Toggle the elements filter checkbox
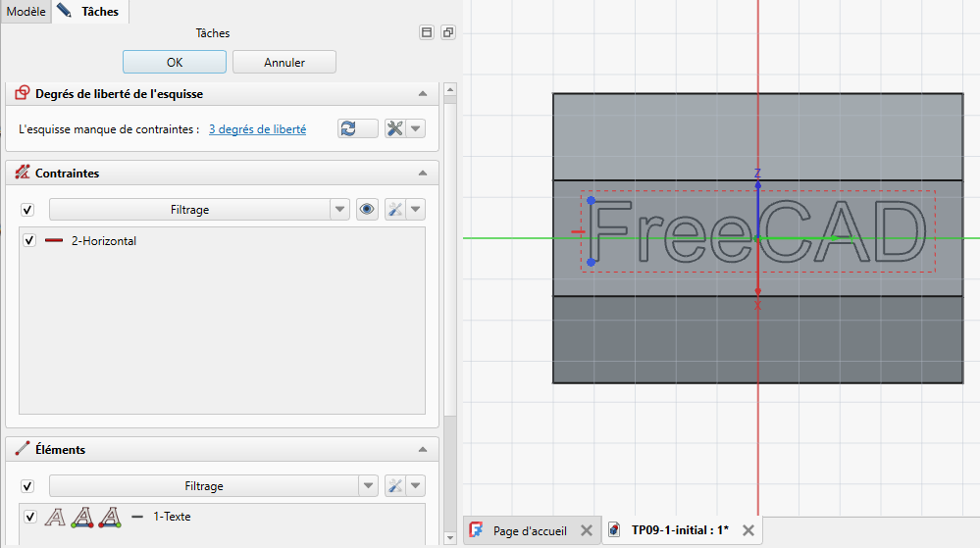Screen dimensions: 980x548 coord(27,486)
